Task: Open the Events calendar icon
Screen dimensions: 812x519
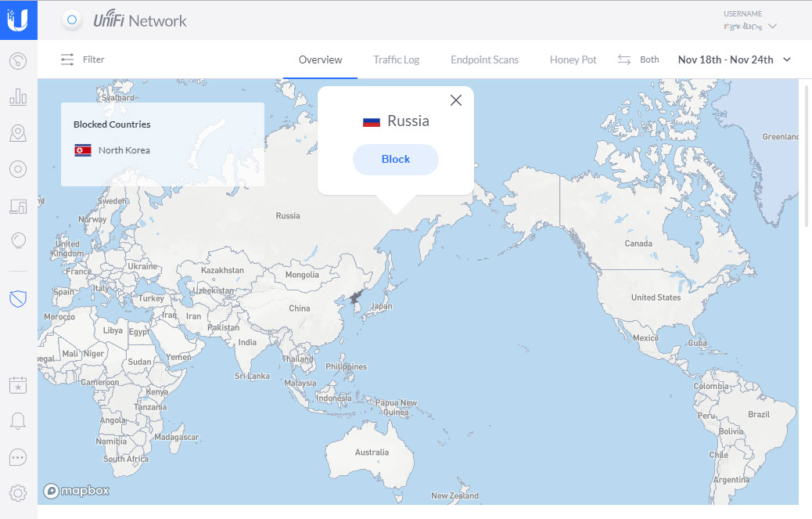Action: coord(18,385)
